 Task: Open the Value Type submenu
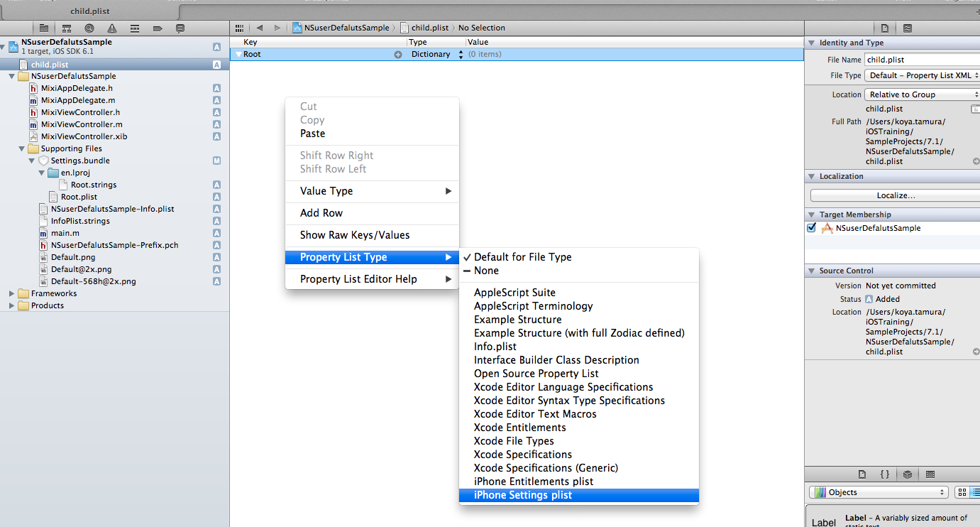pyautogui.click(x=372, y=191)
